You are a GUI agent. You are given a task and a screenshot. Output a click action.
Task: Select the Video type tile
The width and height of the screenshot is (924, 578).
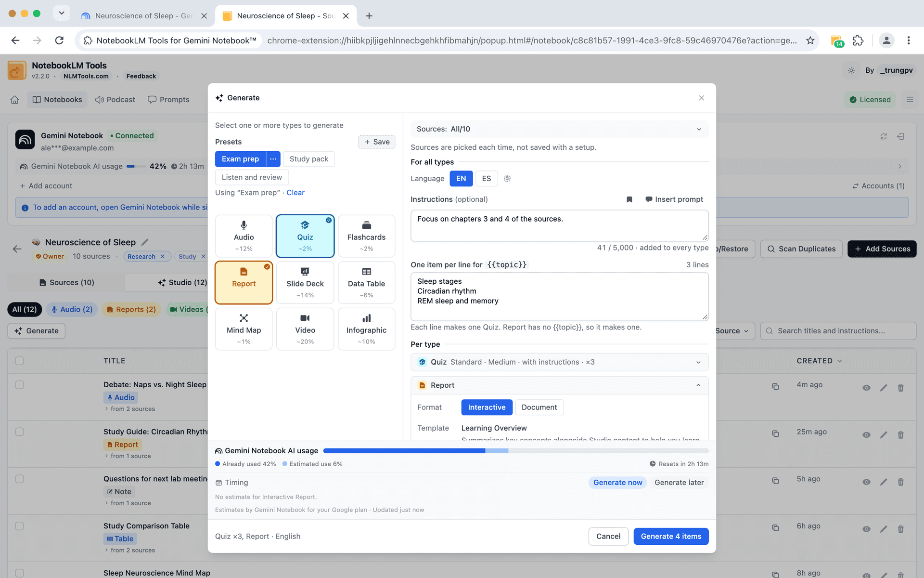pyautogui.click(x=305, y=329)
